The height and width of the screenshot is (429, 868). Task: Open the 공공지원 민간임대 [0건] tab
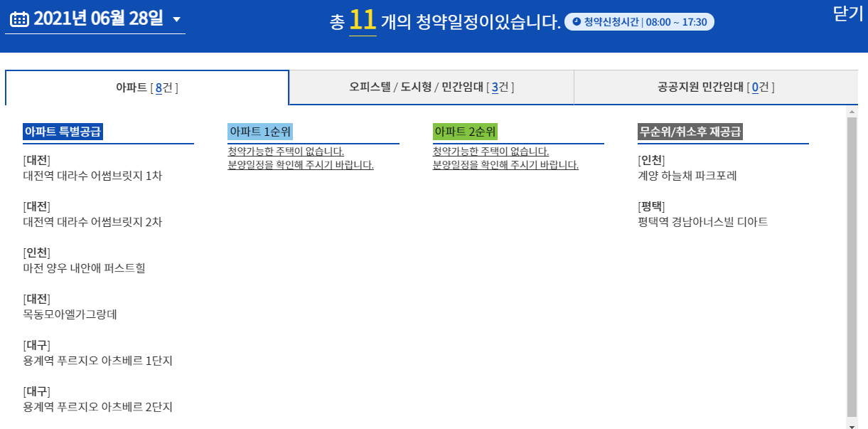[x=716, y=88]
